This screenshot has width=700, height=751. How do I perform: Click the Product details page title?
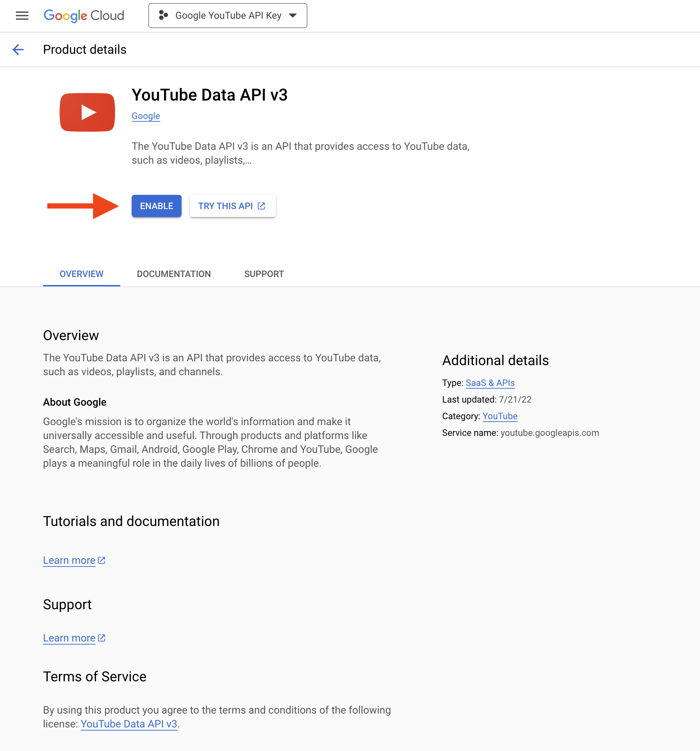85,50
